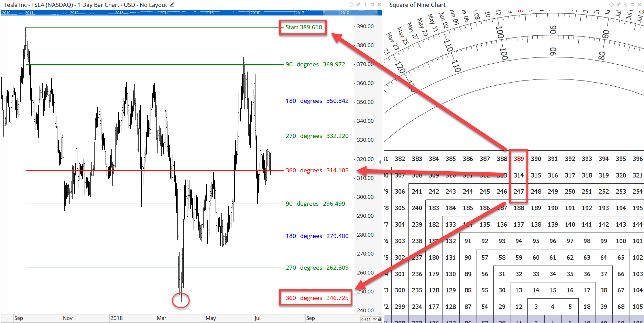
Task: Click the Nov label on the date axis
Action: click(x=68, y=318)
